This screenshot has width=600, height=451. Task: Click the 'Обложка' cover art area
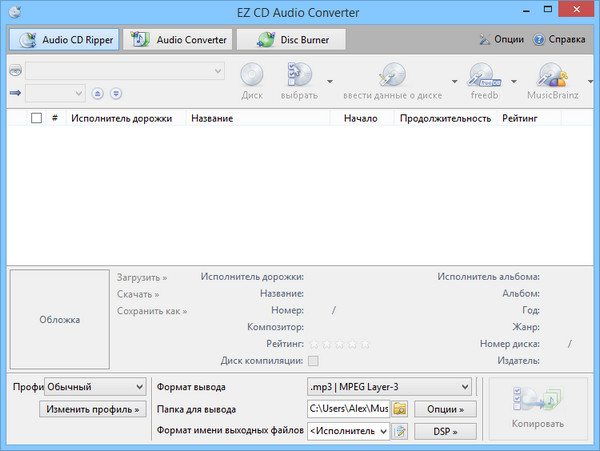[x=59, y=320]
